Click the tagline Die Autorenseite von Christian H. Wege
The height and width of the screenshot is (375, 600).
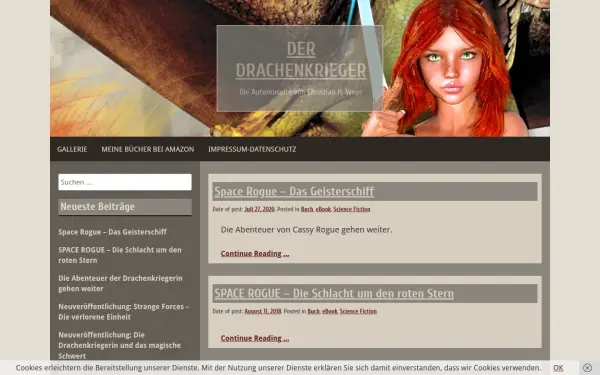point(301,92)
